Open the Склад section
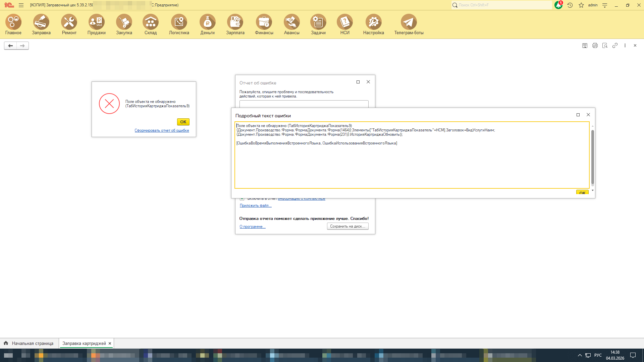This screenshot has width=644, height=362. coord(151,24)
